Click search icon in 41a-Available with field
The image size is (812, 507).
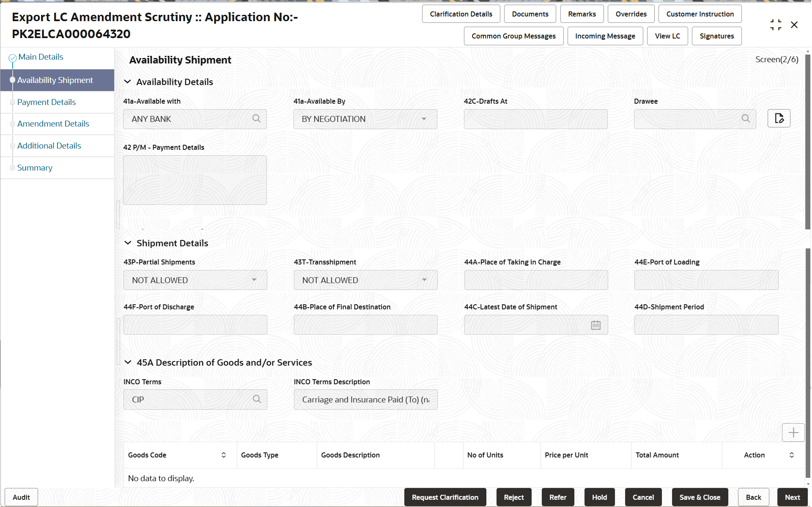pyautogui.click(x=256, y=119)
